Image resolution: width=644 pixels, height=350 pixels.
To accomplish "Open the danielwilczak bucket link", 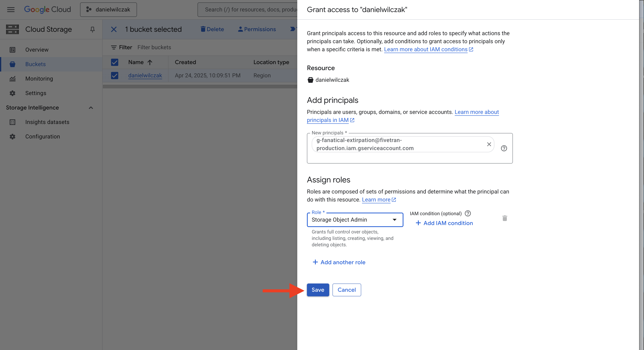I will click(145, 76).
